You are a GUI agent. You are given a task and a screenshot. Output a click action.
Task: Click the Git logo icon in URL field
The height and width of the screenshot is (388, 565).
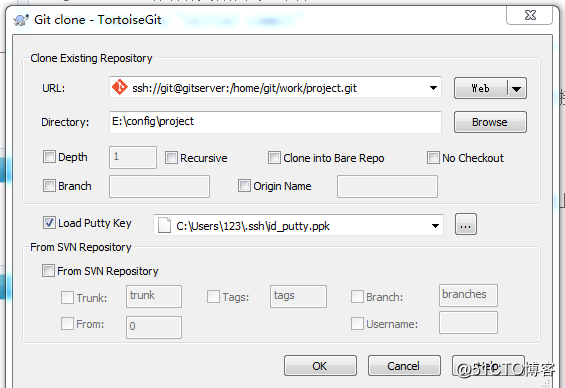tap(119, 87)
